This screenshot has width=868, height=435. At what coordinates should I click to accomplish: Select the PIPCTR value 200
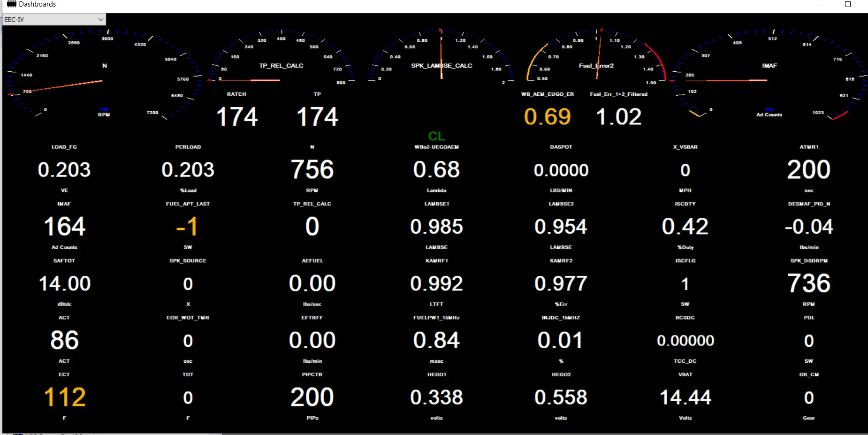tap(312, 397)
